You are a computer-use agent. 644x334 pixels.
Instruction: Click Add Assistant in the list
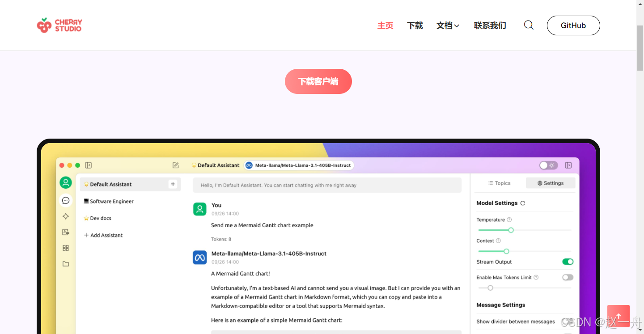(103, 235)
